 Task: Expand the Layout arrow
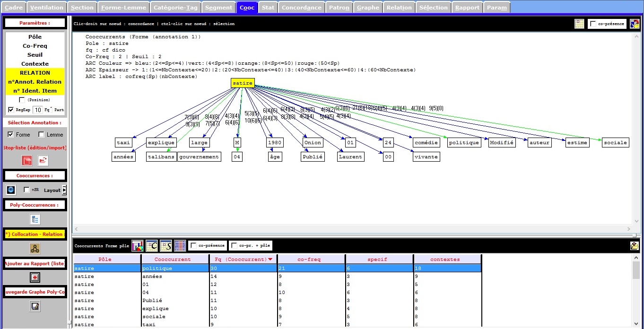click(x=64, y=190)
